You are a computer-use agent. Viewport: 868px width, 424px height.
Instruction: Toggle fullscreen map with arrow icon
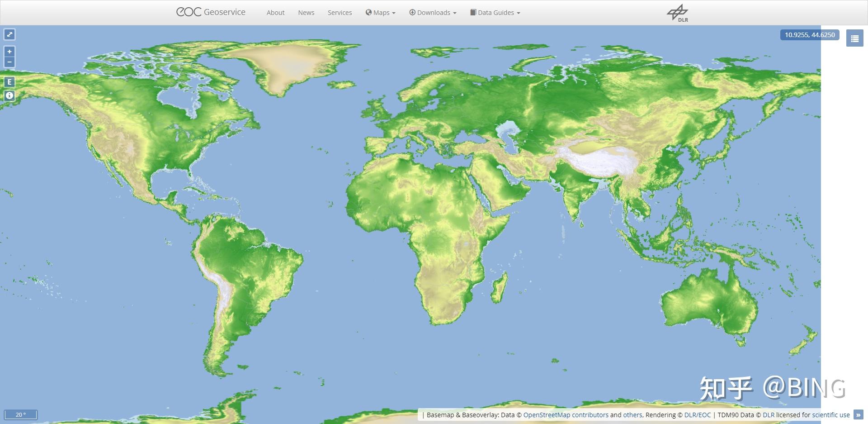coord(9,34)
